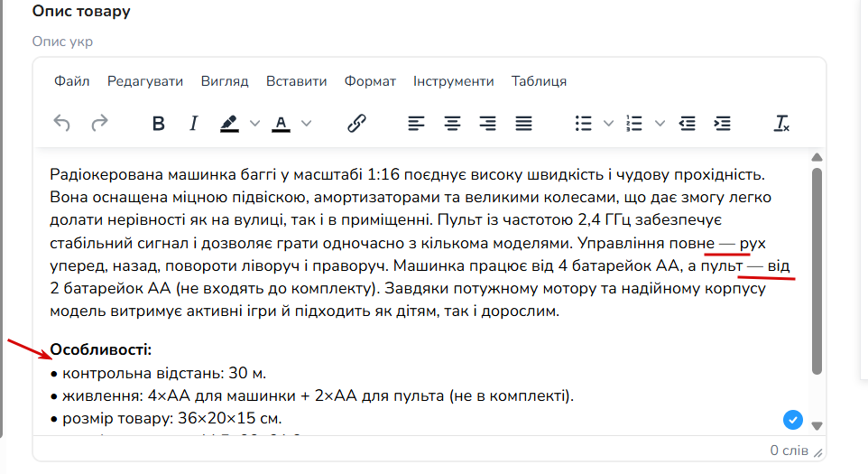Click text 'модель витримує активні ігри'

point(162,311)
